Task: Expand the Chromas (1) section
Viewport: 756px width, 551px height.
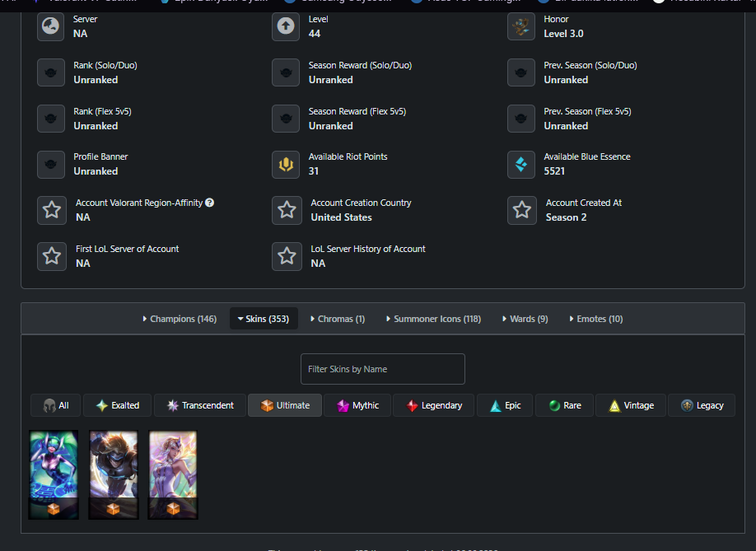Action: pos(338,319)
